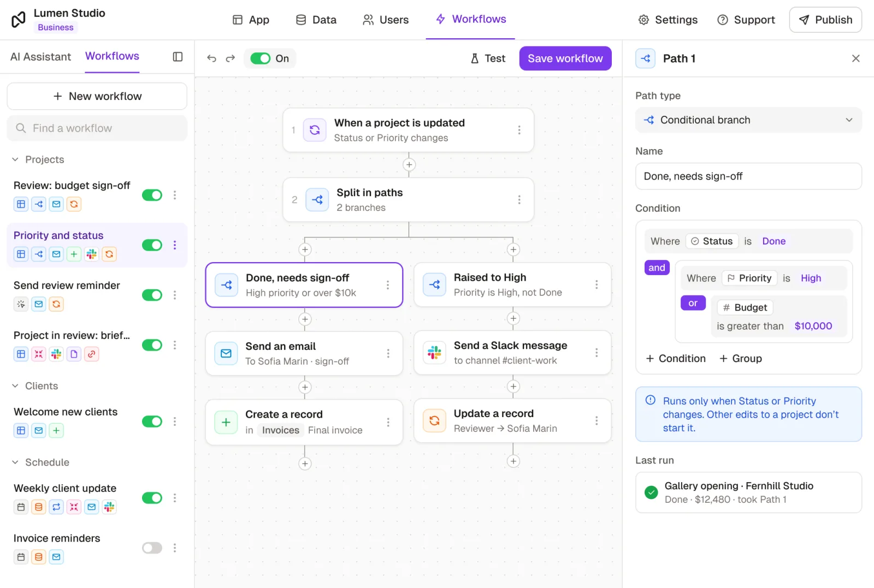Collapse the Projects group
The width and height of the screenshot is (874, 588).
15,159
